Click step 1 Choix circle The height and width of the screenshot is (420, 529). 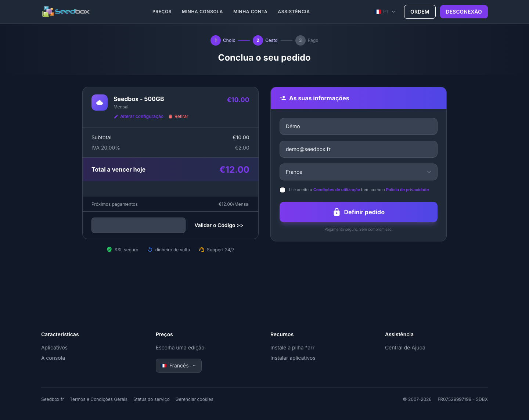pos(216,40)
